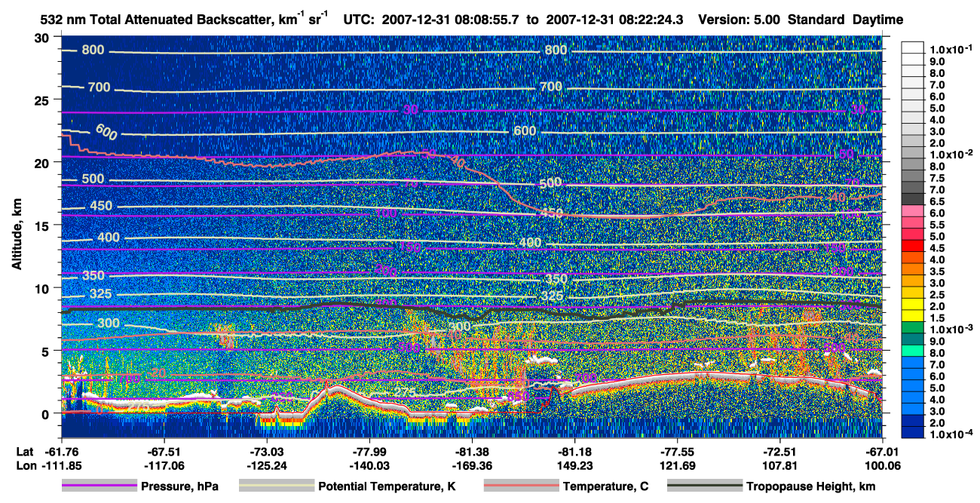This screenshot has width=980, height=503.
Task: Select the 'Temperature, C' legend label
Action: (605, 486)
